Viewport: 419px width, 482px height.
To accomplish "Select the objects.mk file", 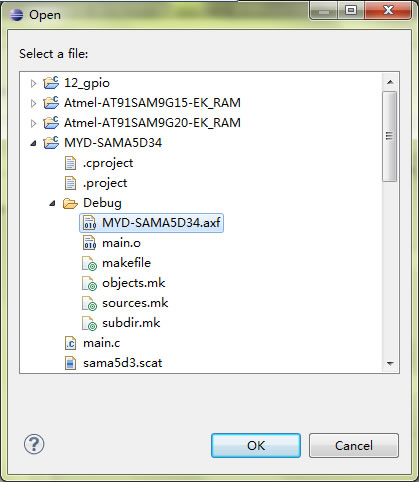I will 134,283.
